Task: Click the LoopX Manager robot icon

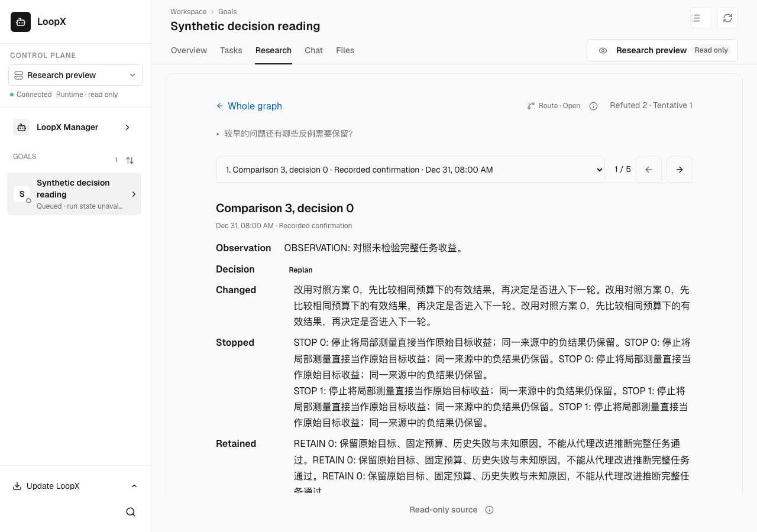Action: click(x=21, y=127)
